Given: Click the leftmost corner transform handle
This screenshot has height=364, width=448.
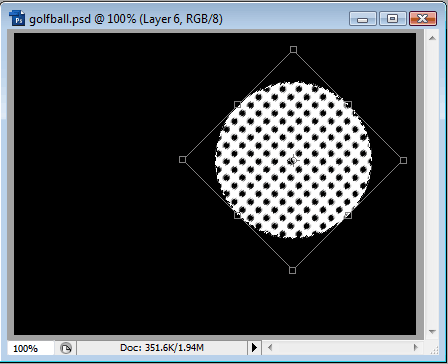Looking at the screenshot, I should tap(182, 159).
